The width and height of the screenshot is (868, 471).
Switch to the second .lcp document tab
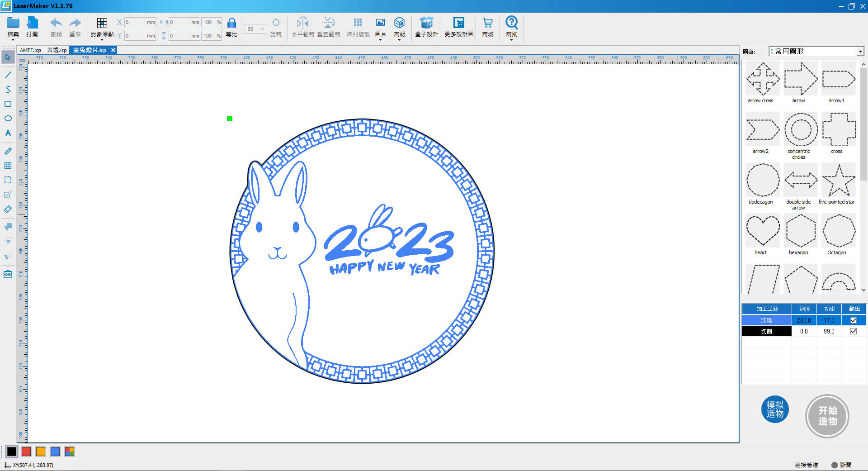click(57, 50)
